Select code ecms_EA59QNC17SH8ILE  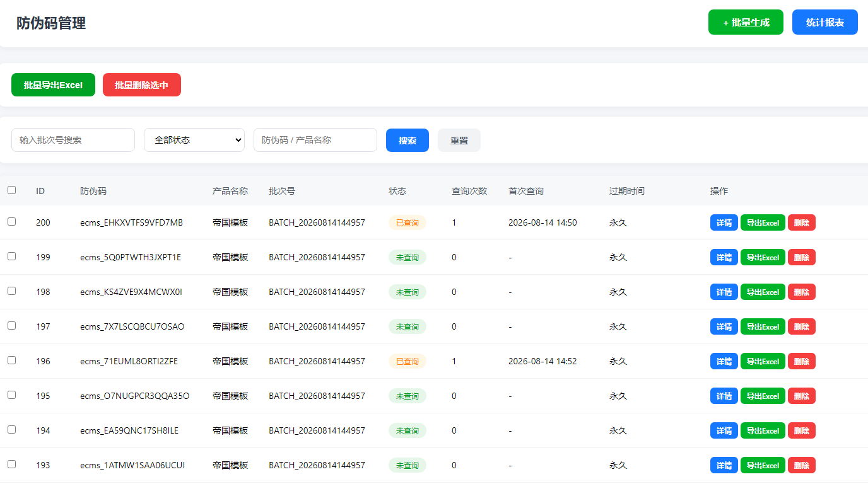pyautogui.click(x=129, y=430)
